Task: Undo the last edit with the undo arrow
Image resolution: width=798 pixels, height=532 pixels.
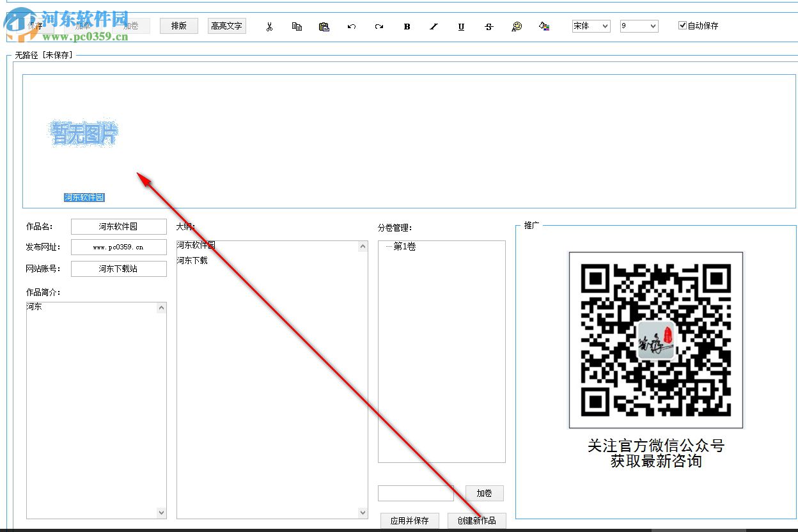Action: pyautogui.click(x=352, y=26)
